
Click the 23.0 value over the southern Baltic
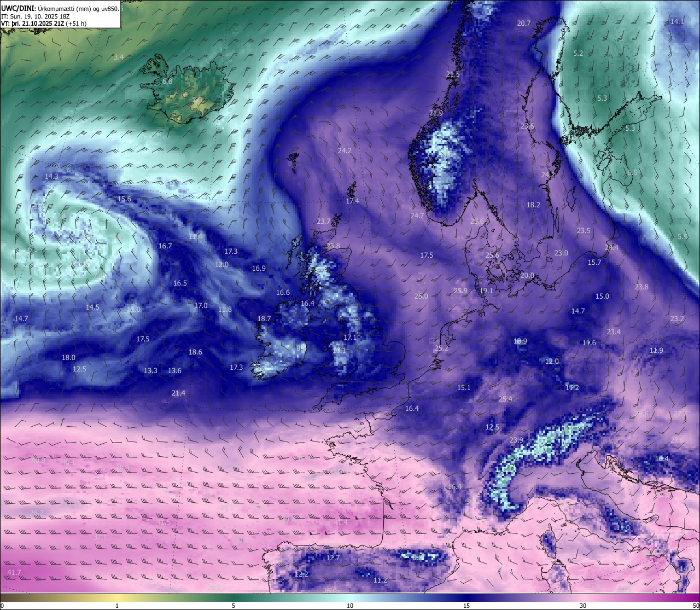click(561, 253)
